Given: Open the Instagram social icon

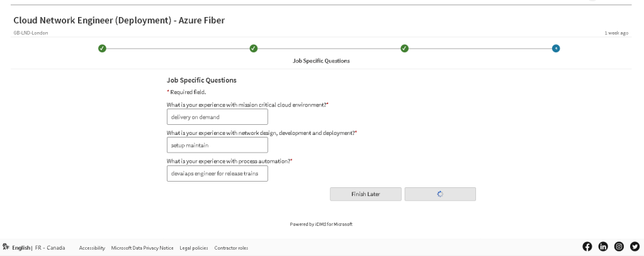Looking at the screenshot, I should tap(619, 247).
